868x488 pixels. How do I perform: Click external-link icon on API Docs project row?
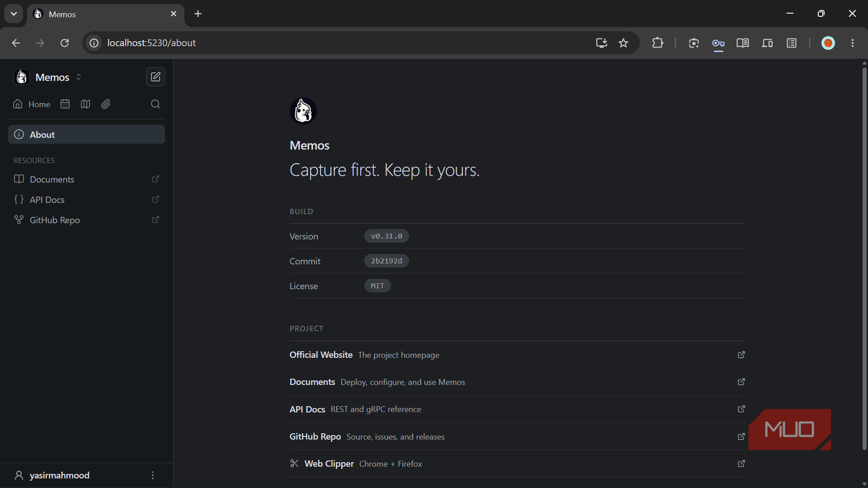coord(741,409)
